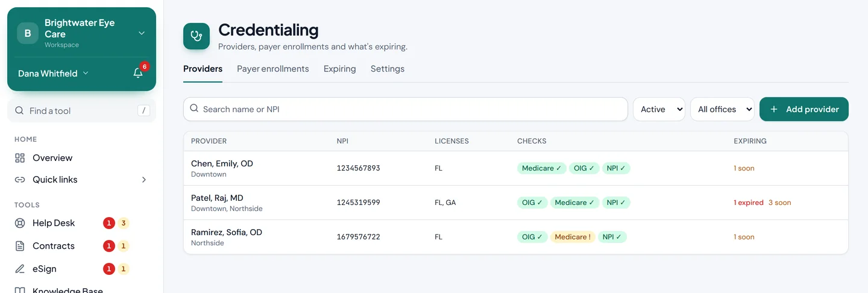The width and height of the screenshot is (868, 293).
Task: Open the Active status filter dropdown
Action: coord(659,109)
